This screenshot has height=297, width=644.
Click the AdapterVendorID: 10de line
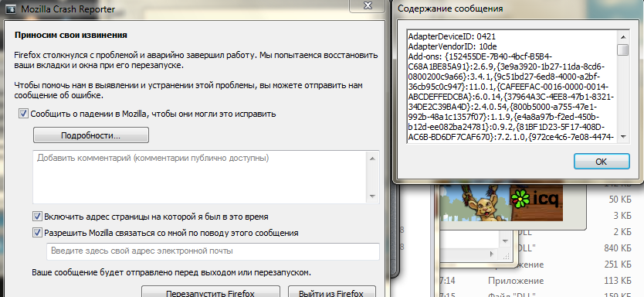click(452, 46)
